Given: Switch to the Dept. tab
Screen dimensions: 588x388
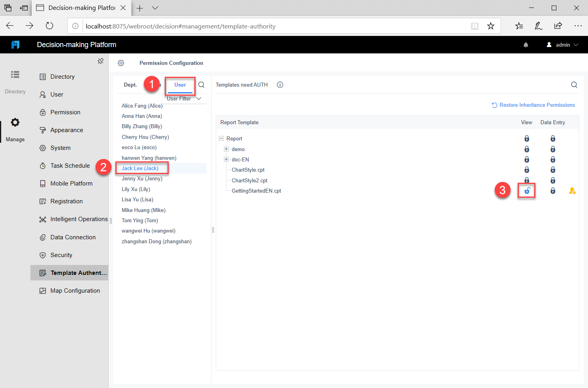Looking at the screenshot, I should (x=130, y=84).
